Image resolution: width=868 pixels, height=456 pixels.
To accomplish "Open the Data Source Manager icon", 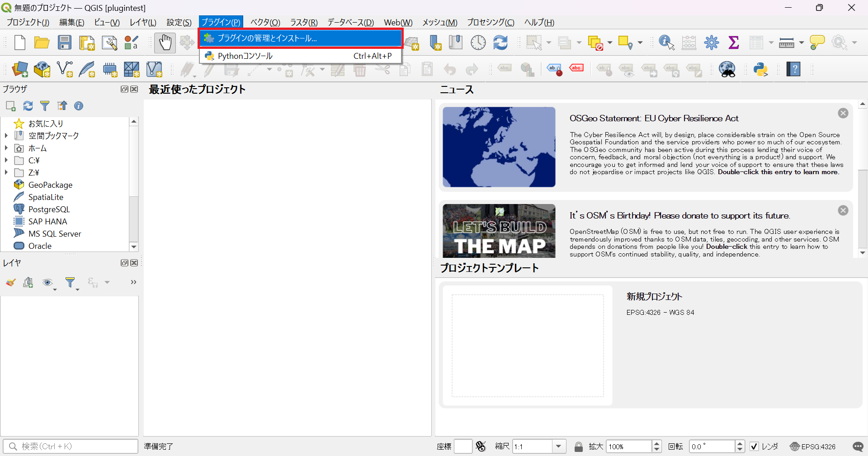I will click(20, 69).
